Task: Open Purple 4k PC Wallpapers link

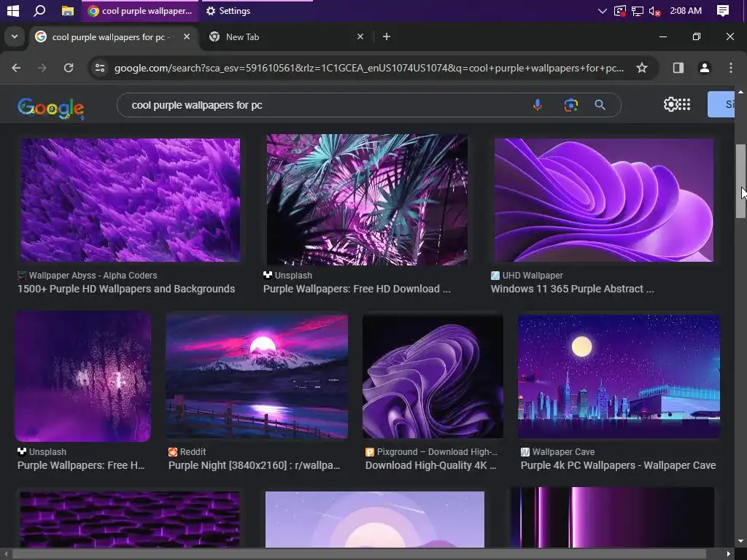Action: point(618,465)
